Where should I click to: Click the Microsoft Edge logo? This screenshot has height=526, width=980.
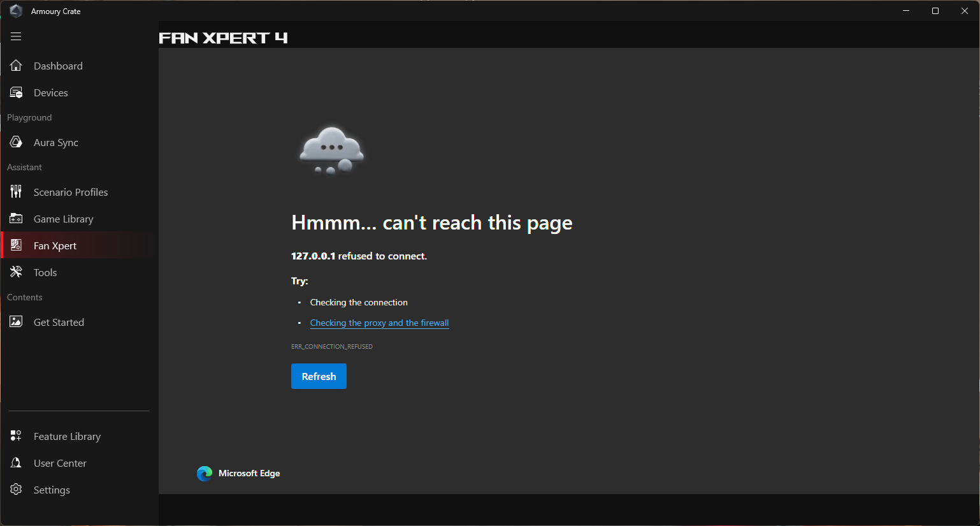[204, 473]
